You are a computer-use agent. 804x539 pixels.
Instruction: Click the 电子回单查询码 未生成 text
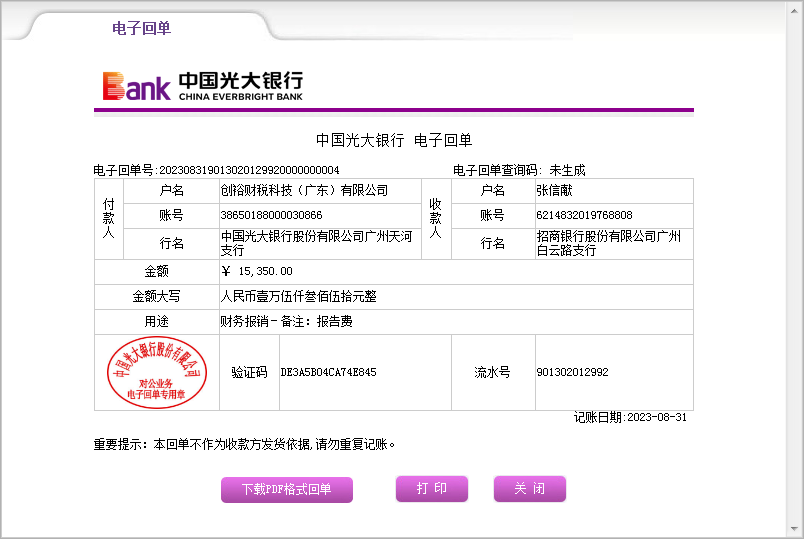pyautogui.click(x=519, y=170)
